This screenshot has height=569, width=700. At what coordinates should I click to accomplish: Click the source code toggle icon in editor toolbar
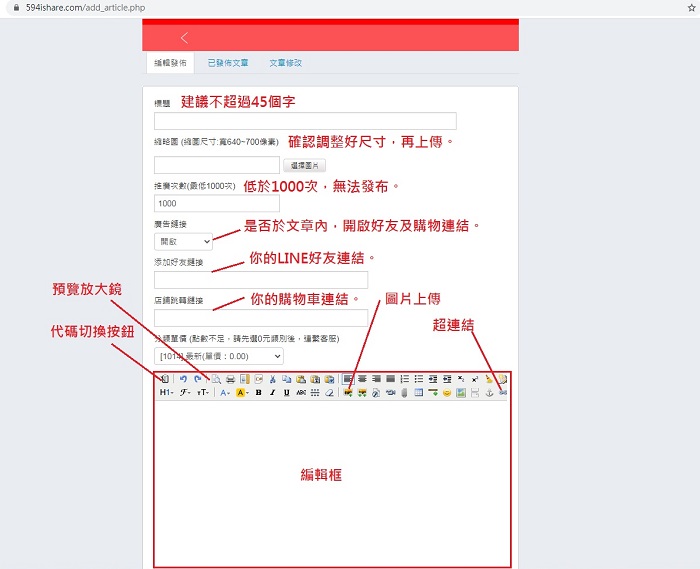tap(165, 379)
